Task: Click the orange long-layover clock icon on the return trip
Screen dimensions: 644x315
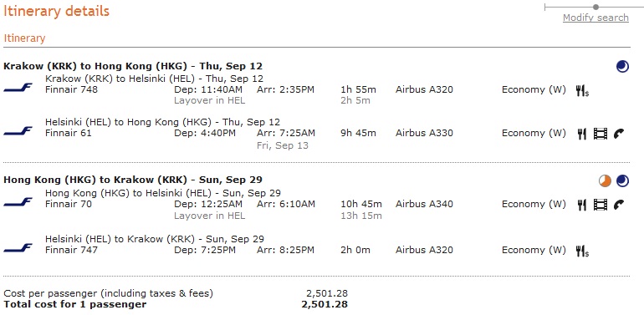Action: [605, 180]
